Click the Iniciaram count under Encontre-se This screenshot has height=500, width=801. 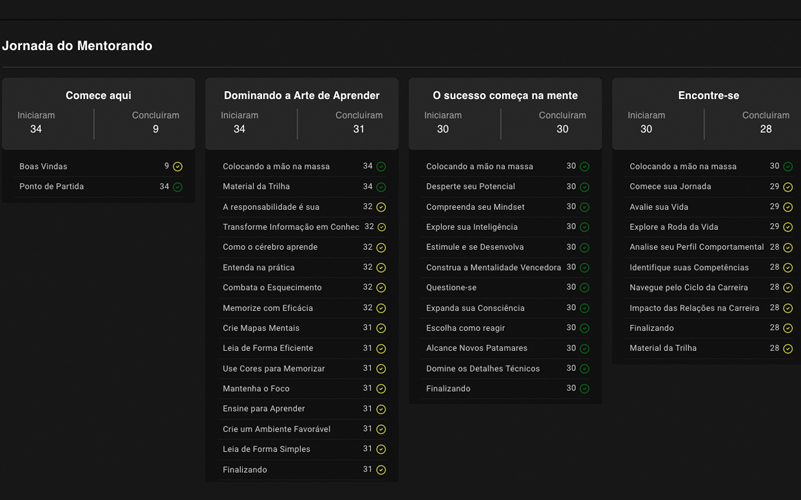click(646, 129)
